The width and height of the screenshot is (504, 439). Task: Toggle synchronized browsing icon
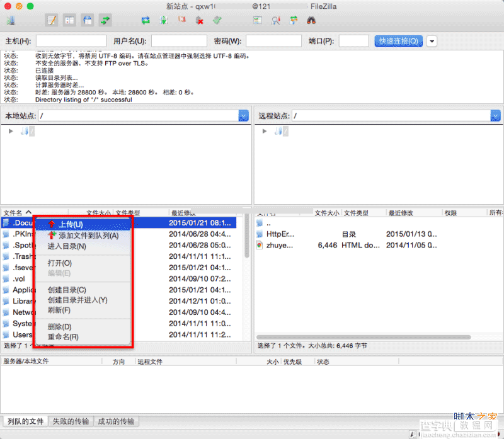pos(294,21)
